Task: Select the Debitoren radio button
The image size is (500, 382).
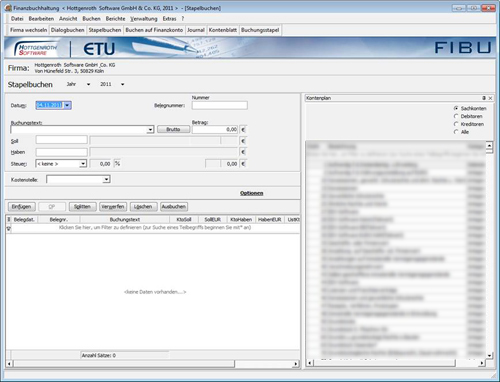Action: click(x=456, y=116)
